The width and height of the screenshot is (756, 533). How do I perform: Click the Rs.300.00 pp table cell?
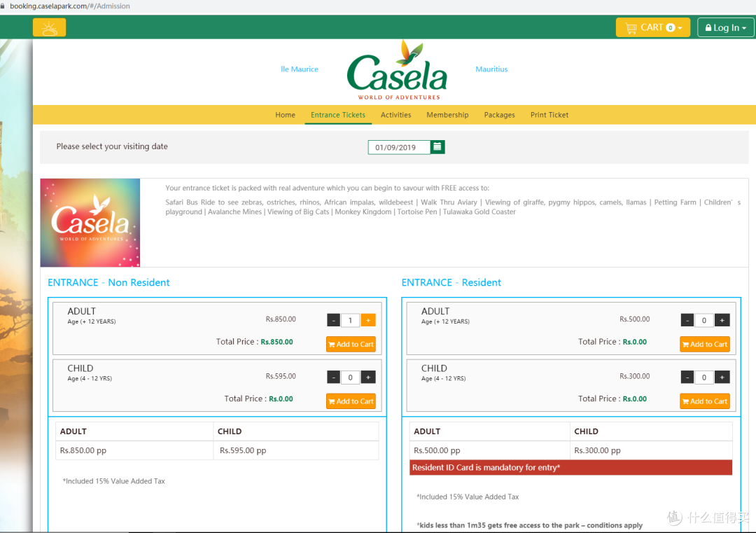click(x=652, y=450)
